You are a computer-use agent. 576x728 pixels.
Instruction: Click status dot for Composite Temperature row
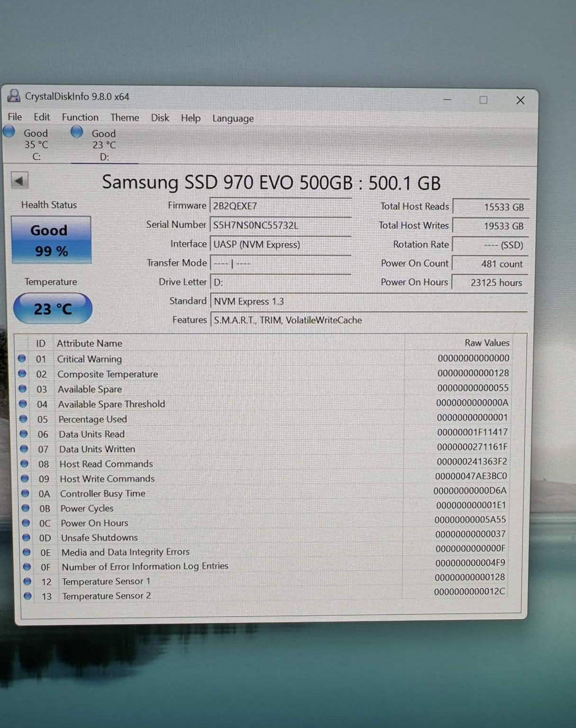click(x=22, y=374)
